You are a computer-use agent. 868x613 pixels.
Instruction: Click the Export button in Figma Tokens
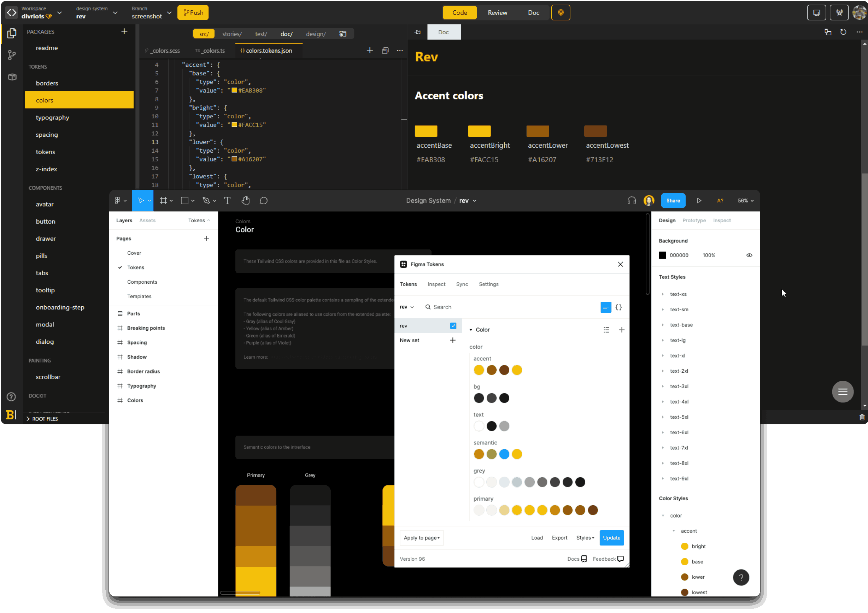(x=559, y=537)
